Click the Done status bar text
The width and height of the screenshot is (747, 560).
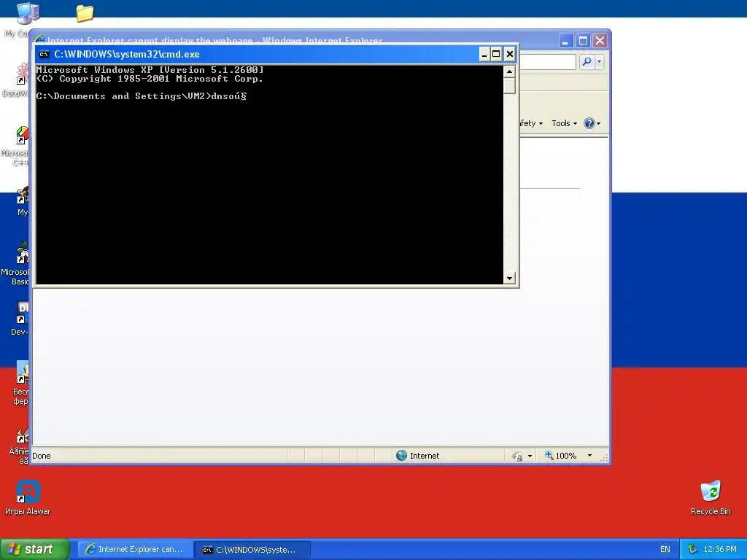[x=42, y=456]
